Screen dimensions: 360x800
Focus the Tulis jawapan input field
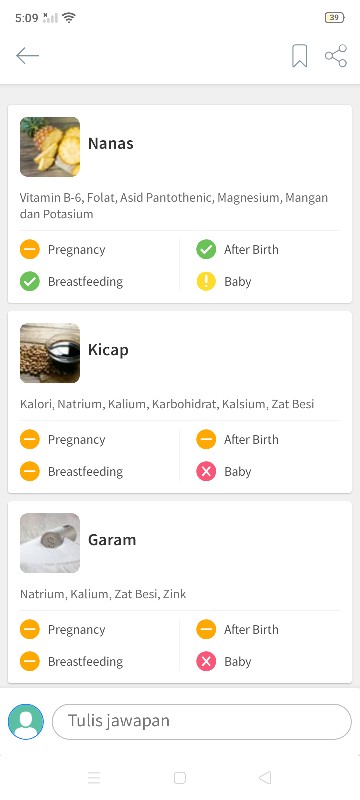(x=202, y=721)
